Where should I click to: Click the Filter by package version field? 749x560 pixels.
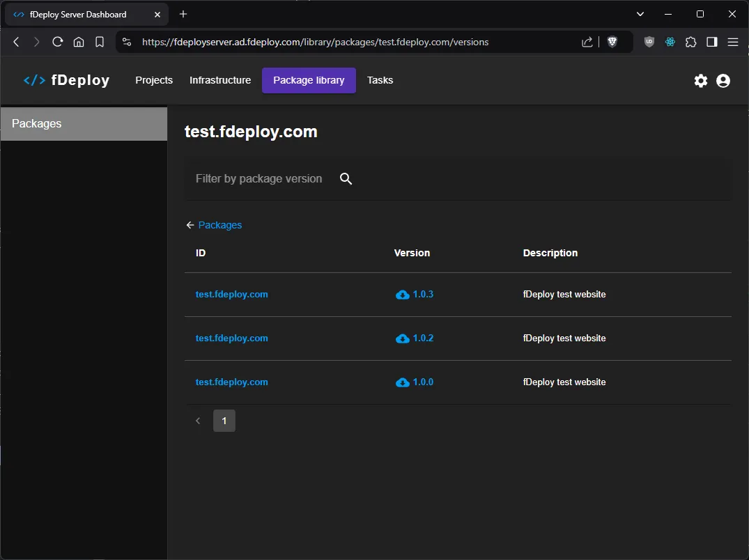[259, 178]
